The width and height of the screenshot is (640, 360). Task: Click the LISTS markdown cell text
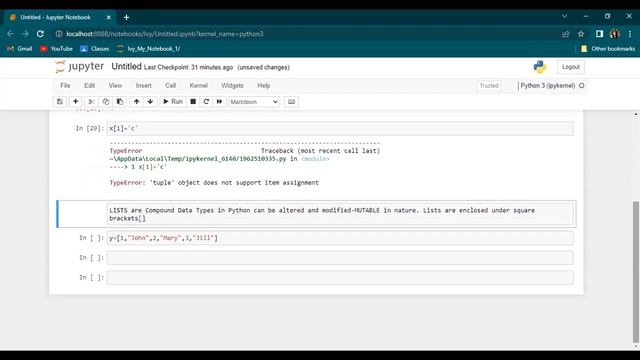pos(340,214)
